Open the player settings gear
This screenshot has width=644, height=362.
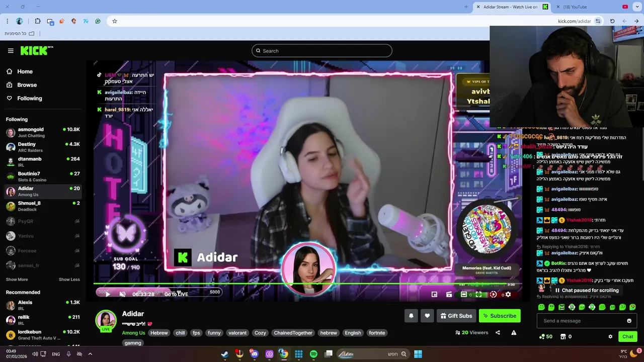coord(508,295)
